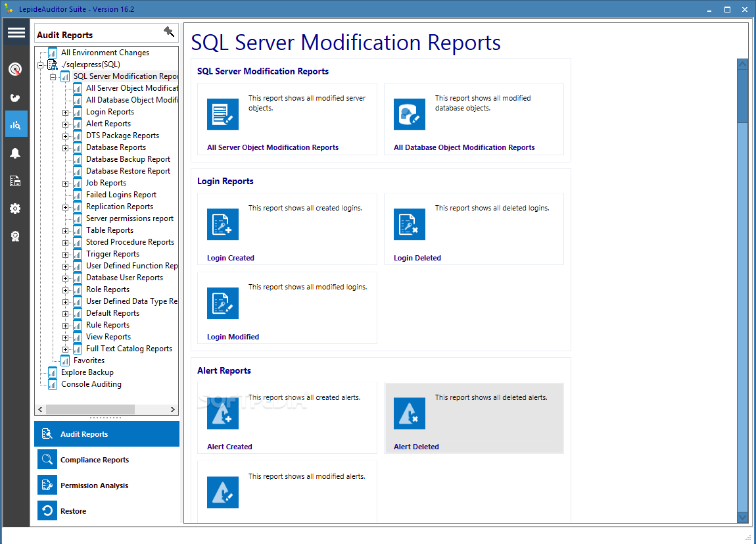This screenshot has width=756, height=544.
Task: Collapse the SQL Server Modification Reports node
Action: [x=53, y=77]
